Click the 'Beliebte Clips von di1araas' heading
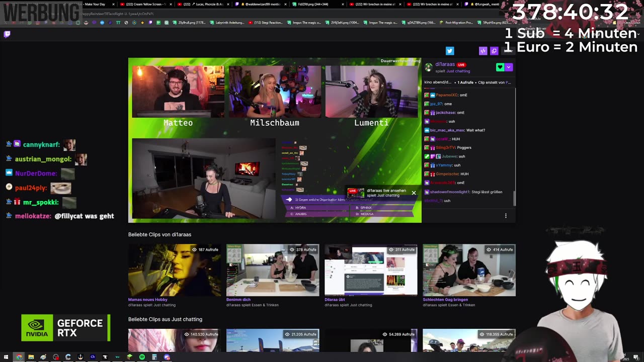 pyautogui.click(x=159, y=234)
